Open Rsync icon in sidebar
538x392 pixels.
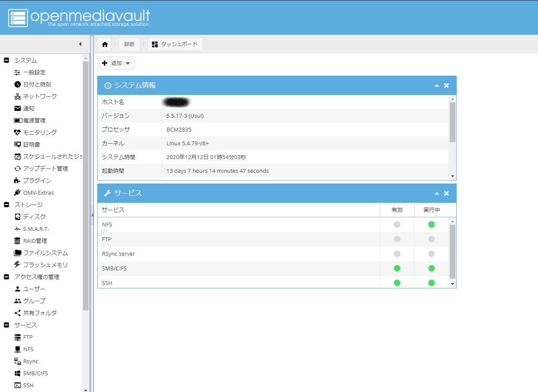pos(18,361)
